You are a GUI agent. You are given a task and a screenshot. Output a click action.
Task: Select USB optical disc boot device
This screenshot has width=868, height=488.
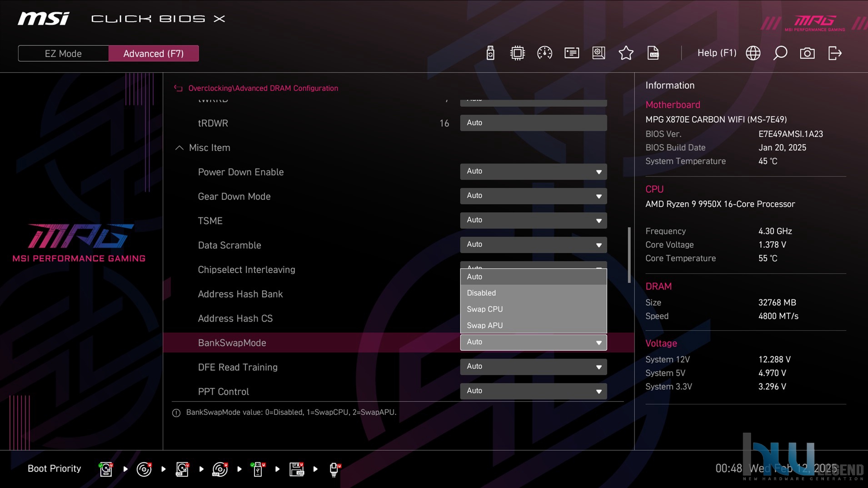coord(220,469)
